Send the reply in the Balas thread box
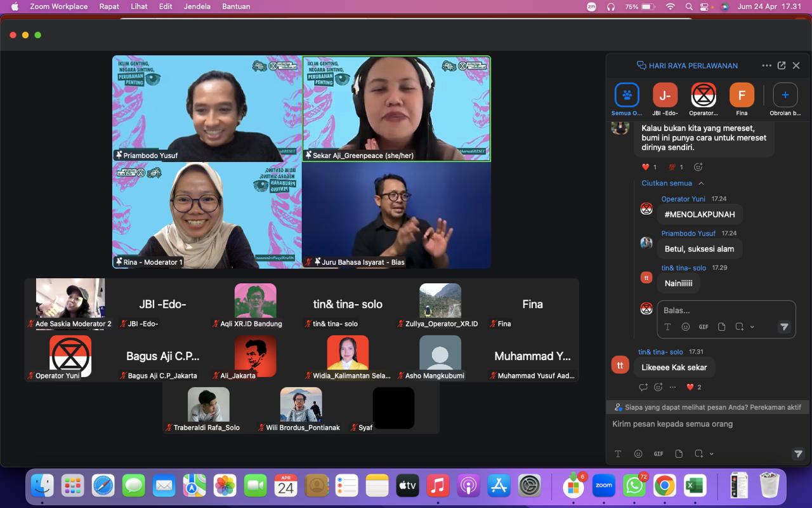This screenshot has width=812, height=508. 784,326
